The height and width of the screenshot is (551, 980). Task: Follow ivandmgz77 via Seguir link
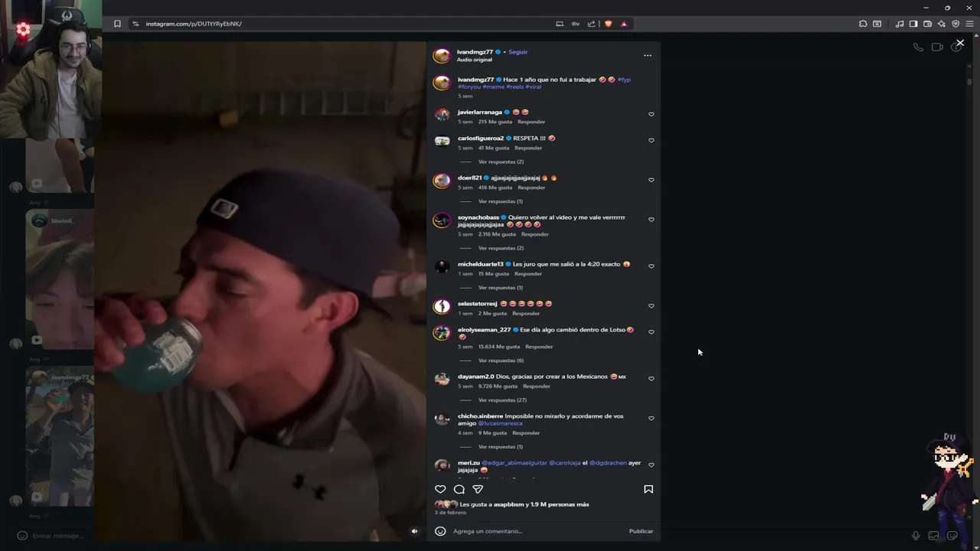pyautogui.click(x=518, y=52)
